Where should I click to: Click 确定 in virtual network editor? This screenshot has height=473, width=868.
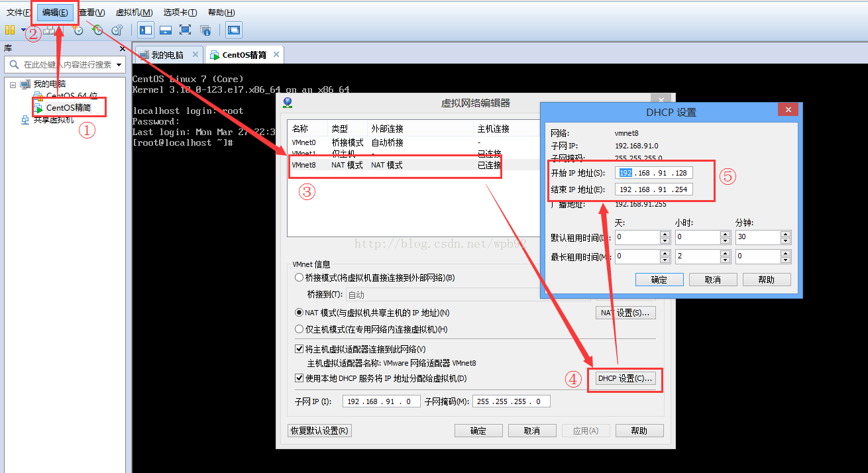[478, 431]
